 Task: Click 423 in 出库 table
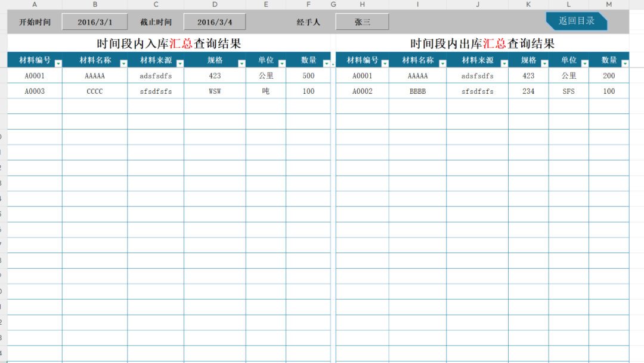(528, 76)
